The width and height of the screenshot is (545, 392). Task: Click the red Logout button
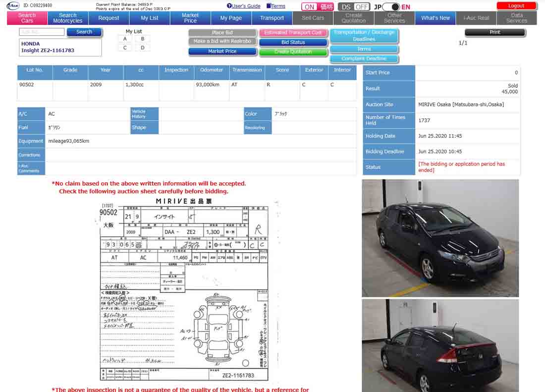[516, 6]
